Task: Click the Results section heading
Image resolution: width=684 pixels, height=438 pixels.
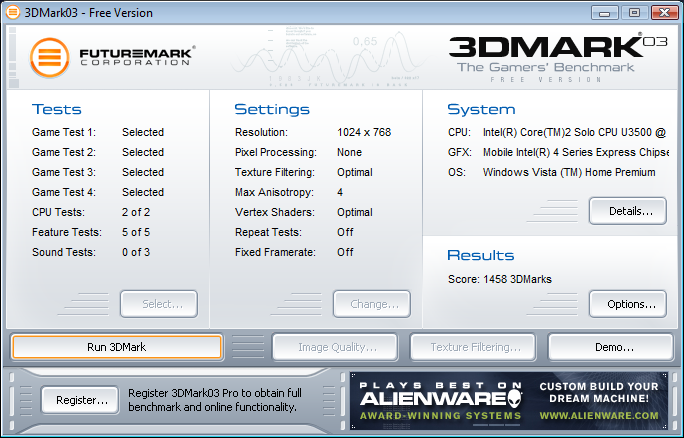Action: (481, 255)
